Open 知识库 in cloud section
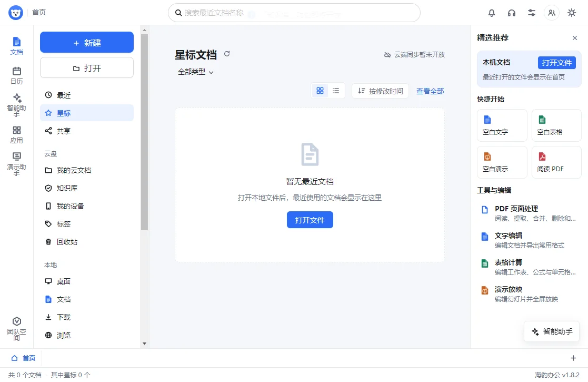The width and height of the screenshot is (588, 382). click(87, 188)
